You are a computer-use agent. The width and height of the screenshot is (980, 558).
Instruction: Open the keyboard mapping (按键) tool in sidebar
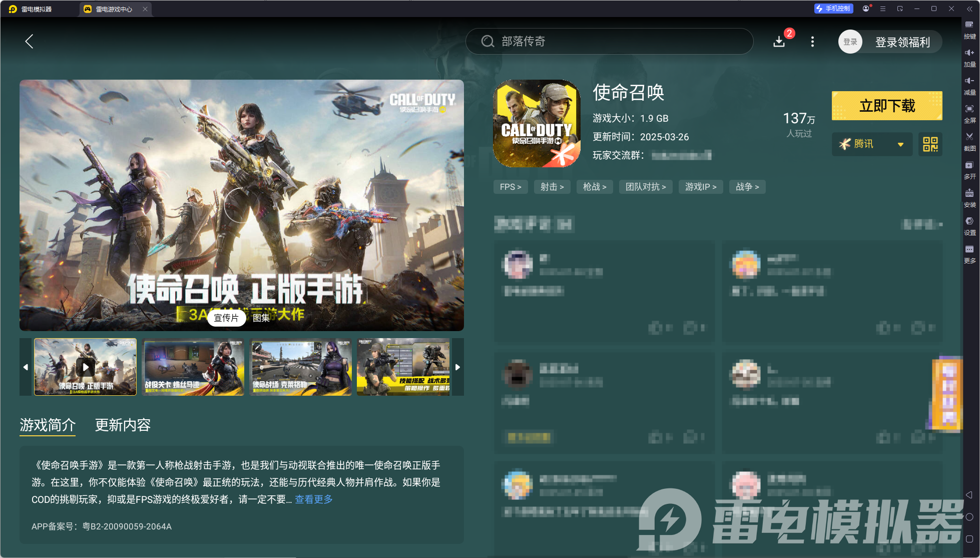coord(969,31)
